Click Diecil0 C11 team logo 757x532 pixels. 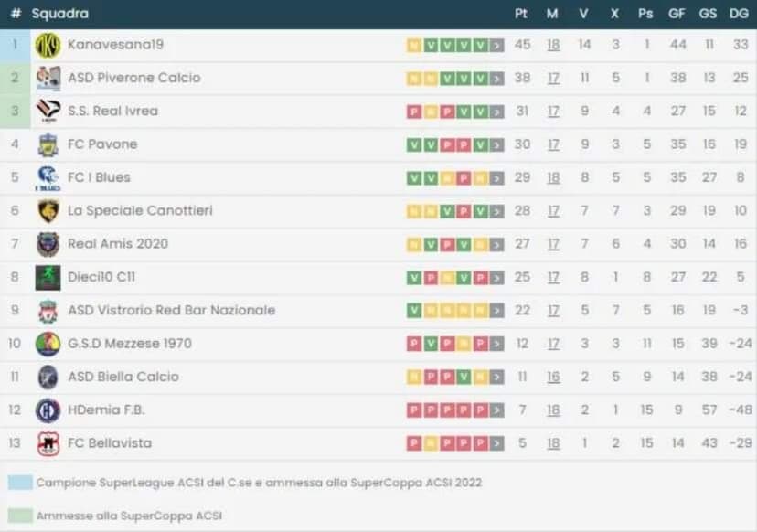[x=48, y=277]
